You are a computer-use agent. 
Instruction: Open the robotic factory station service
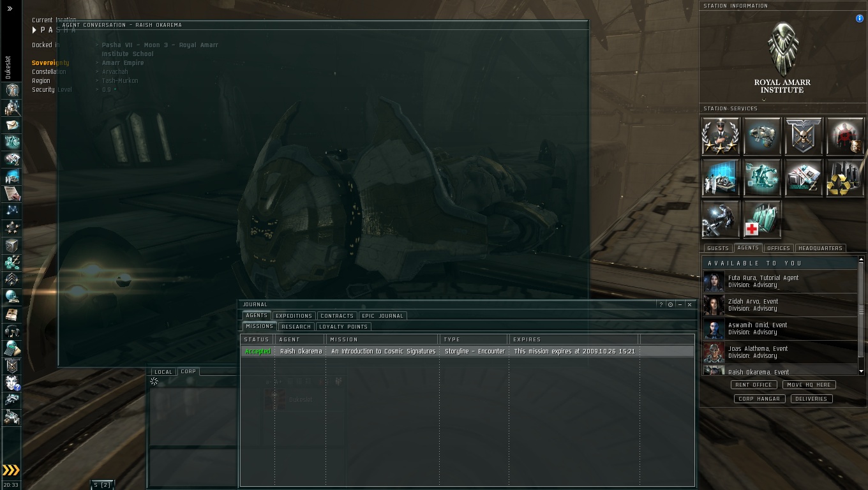[x=762, y=177]
